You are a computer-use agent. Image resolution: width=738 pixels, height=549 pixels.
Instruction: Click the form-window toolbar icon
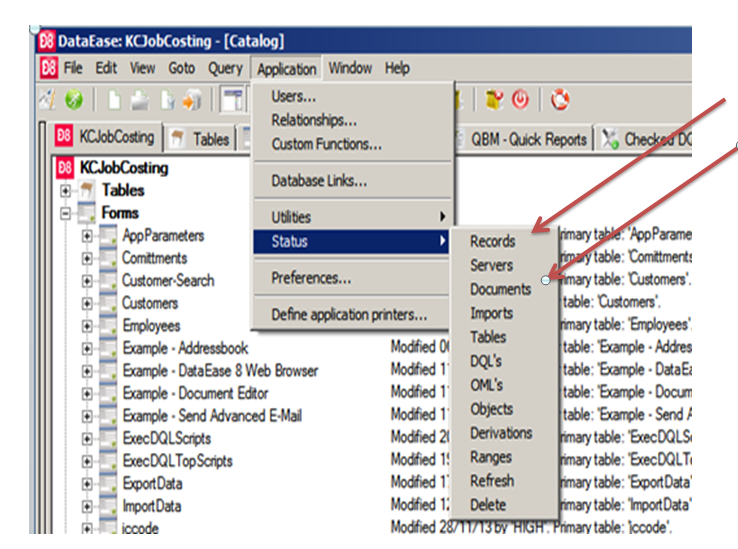233,99
